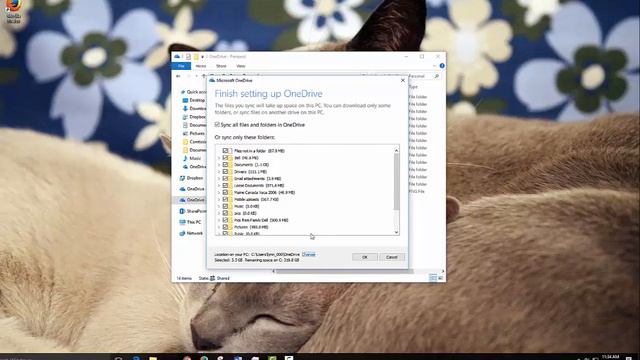Select Network in the navigation pane

(x=191, y=233)
